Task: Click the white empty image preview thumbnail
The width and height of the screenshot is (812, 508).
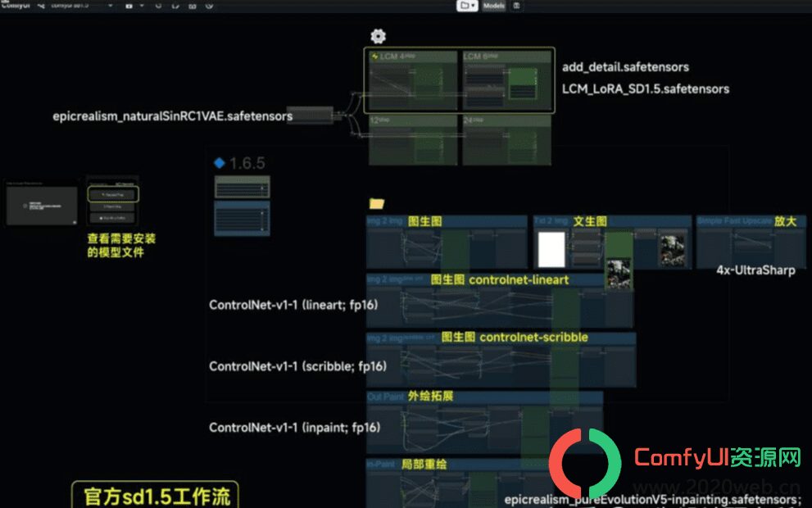Action: 551,249
